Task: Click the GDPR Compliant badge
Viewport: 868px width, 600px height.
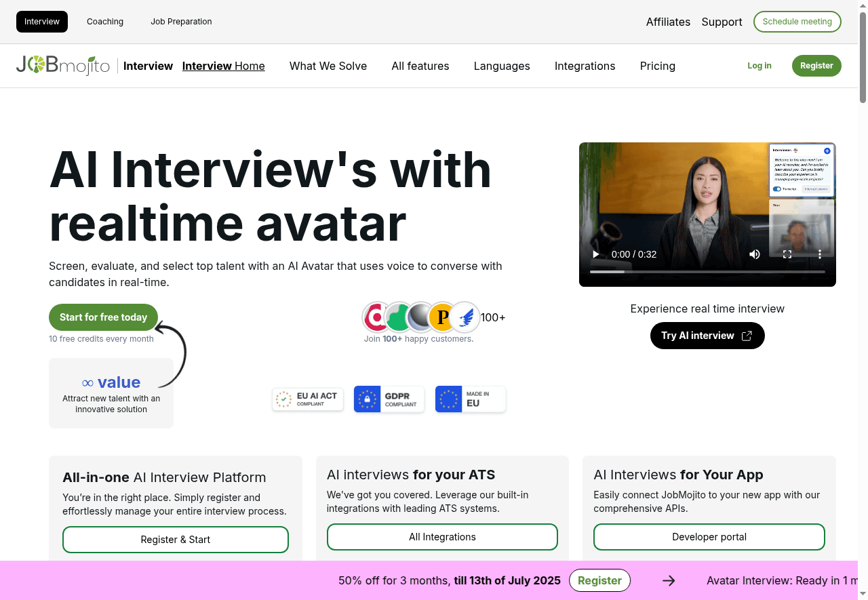Action: click(x=389, y=399)
